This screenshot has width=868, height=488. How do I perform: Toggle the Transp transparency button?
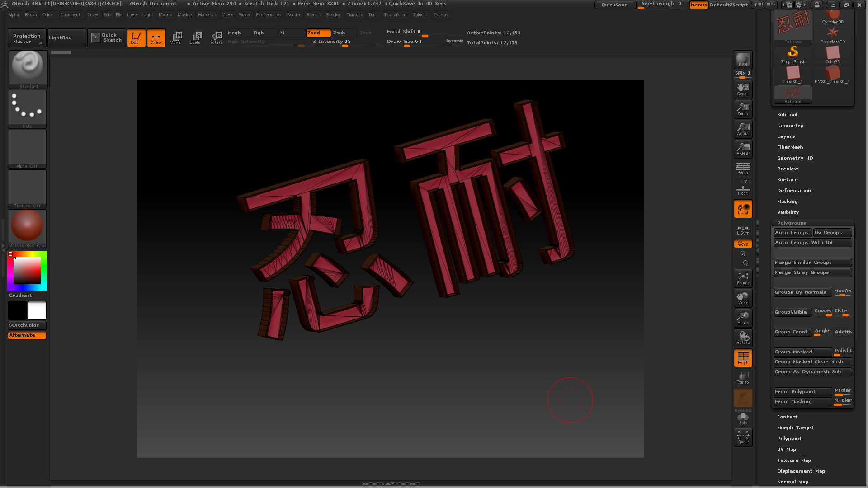point(743,378)
